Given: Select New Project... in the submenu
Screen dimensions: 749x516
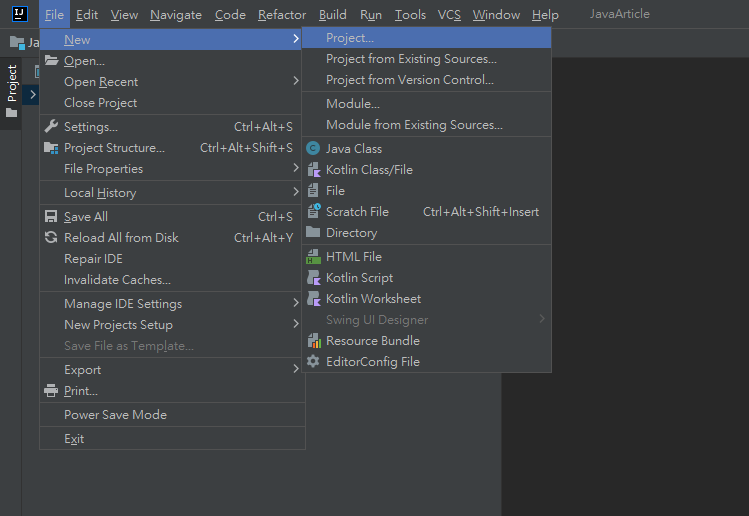Looking at the screenshot, I should coord(427,38).
